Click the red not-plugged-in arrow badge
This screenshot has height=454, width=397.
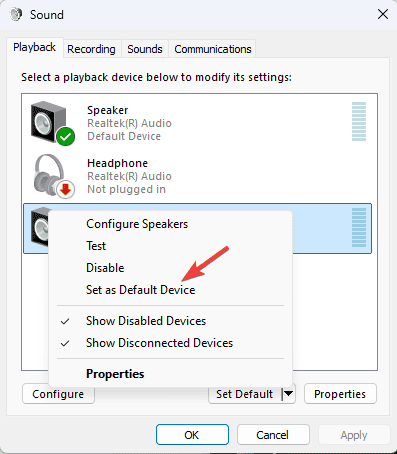tap(66, 189)
